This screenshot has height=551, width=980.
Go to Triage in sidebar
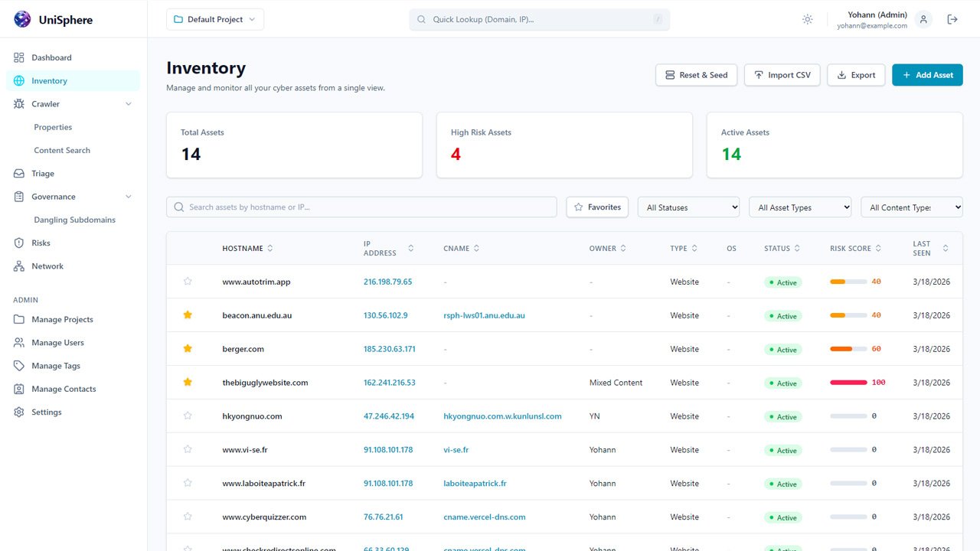click(x=43, y=174)
